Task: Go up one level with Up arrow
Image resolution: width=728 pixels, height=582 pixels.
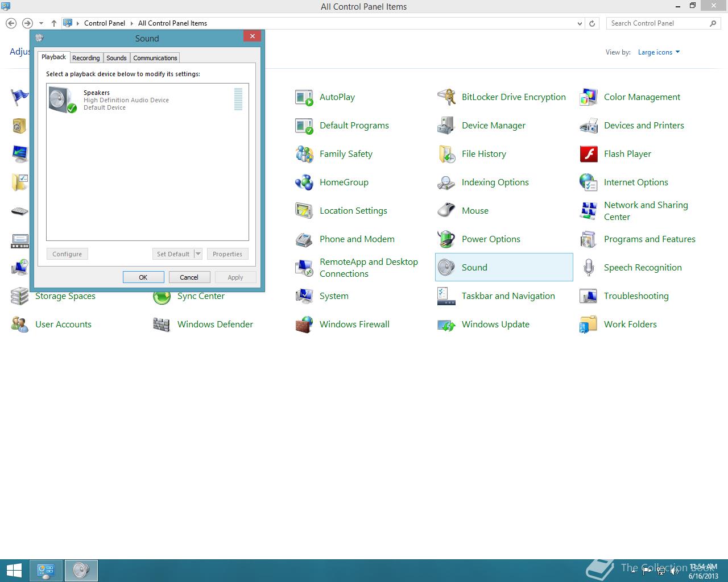Action: 53,23
